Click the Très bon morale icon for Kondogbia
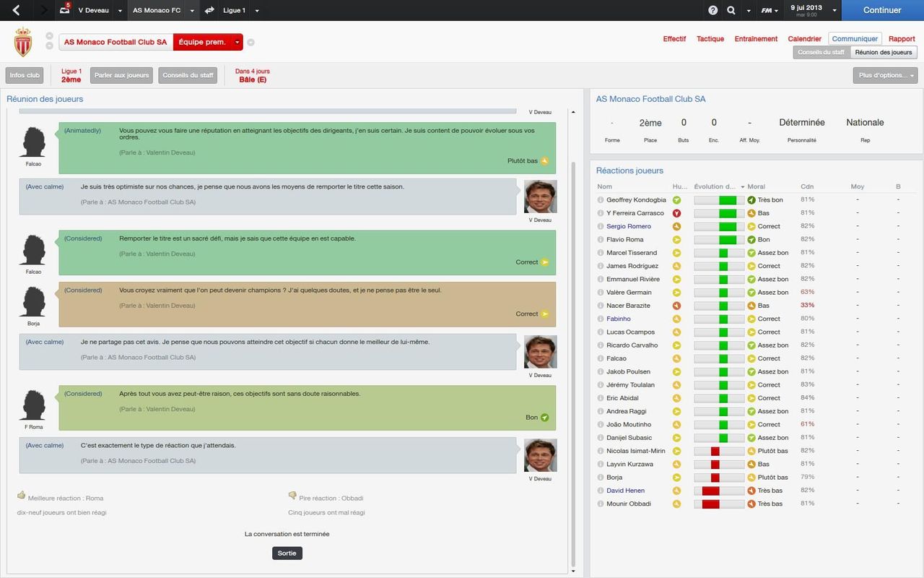 tap(751, 200)
